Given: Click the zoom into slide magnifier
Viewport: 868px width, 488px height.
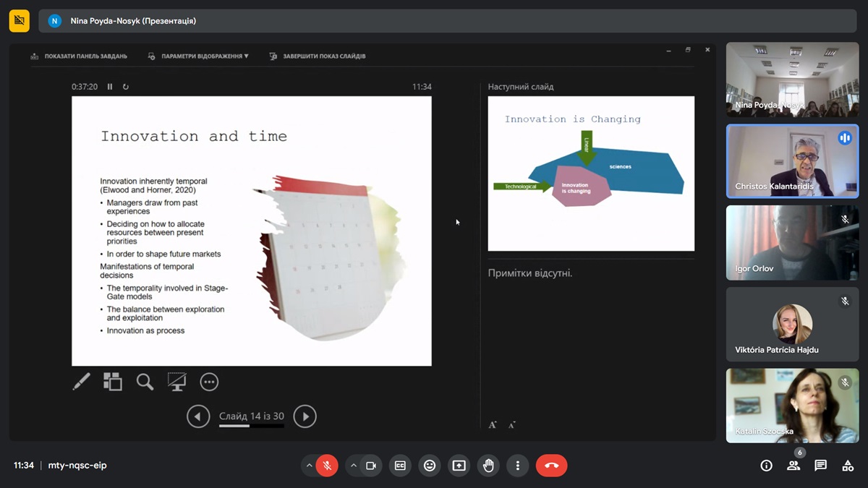Looking at the screenshot, I should [x=145, y=382].
